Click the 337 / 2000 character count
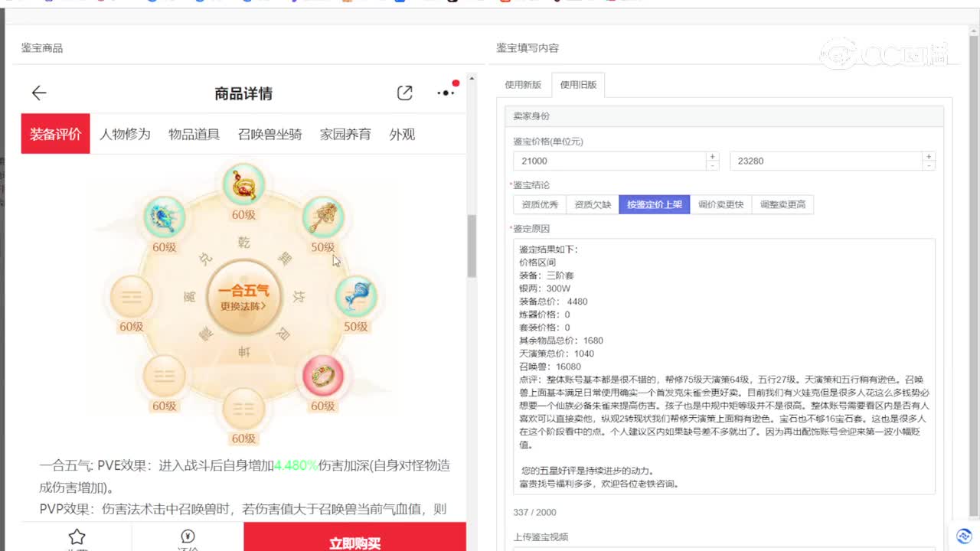This screenshot has height=551, width=980. click(x=535, y=512)
